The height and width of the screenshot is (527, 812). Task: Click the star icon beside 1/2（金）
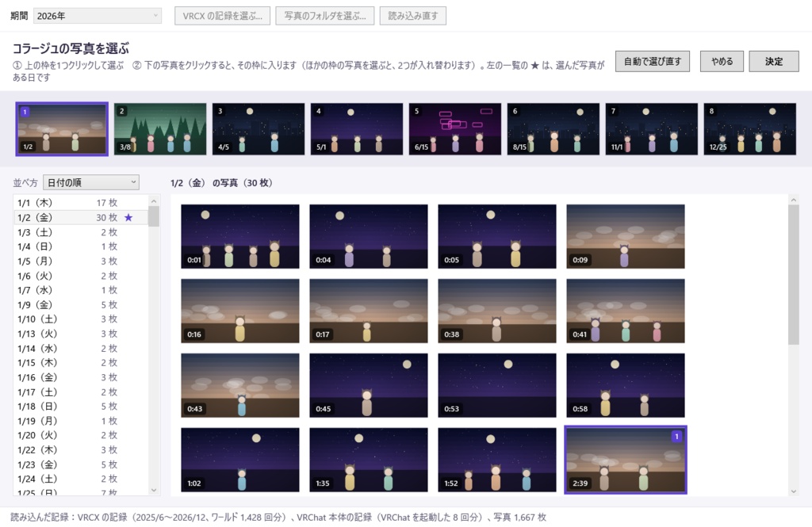pos(128,218)
